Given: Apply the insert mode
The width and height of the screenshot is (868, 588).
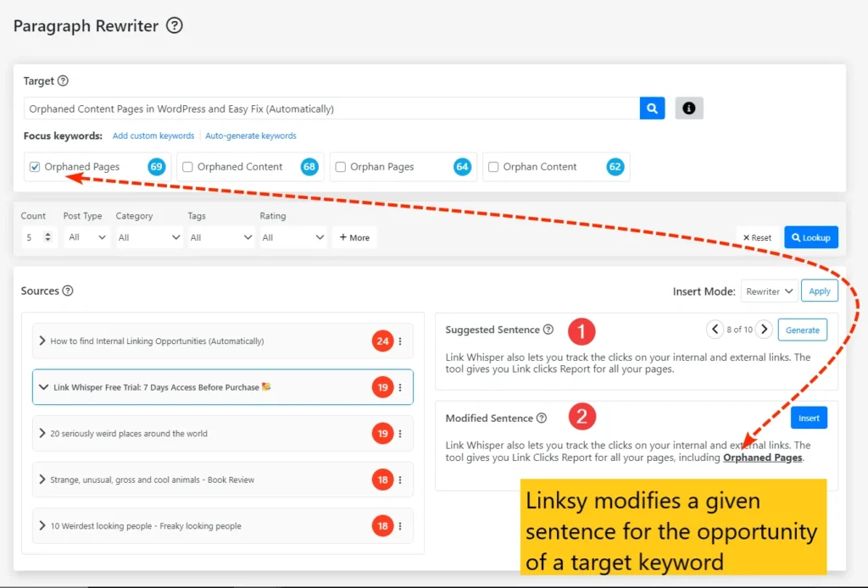Looking at the screenshot, I should (820, 291).
